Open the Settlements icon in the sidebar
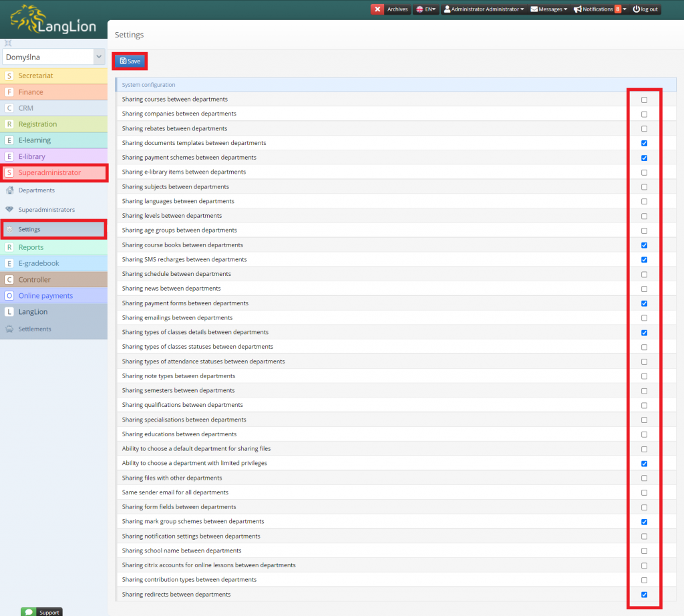 (10, 329)
